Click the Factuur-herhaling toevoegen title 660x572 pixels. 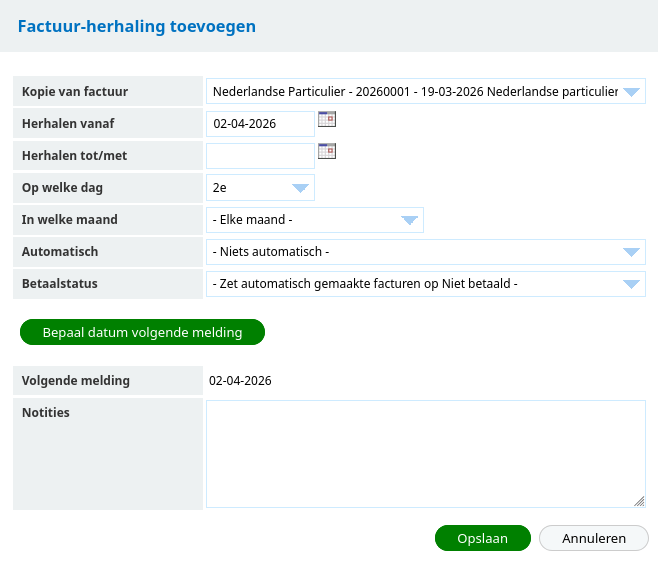[137, 26]
